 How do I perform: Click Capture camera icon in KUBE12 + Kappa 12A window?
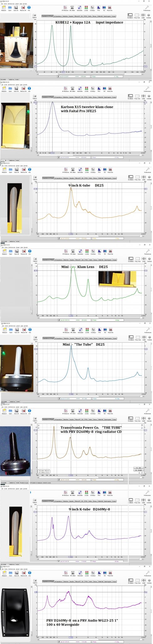click(35, 16)
